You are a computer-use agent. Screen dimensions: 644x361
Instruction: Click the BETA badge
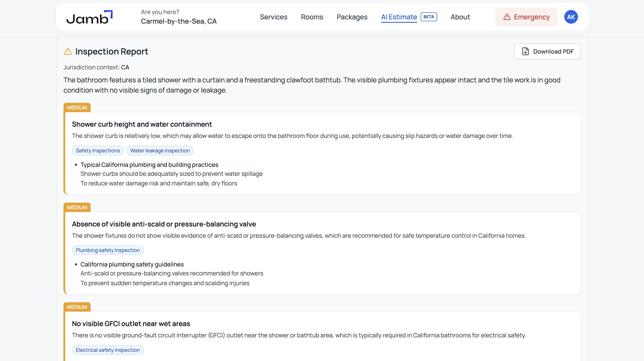[429, 17]
